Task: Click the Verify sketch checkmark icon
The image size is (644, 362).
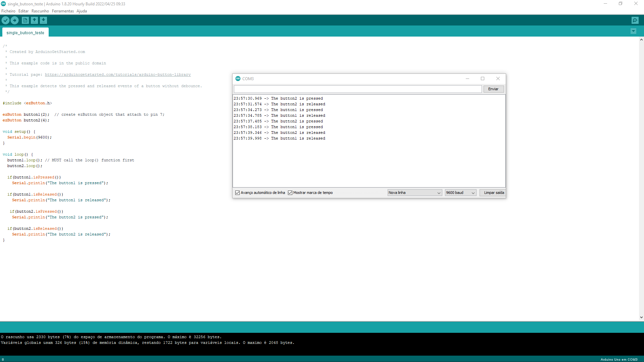Action: (5, 20)
